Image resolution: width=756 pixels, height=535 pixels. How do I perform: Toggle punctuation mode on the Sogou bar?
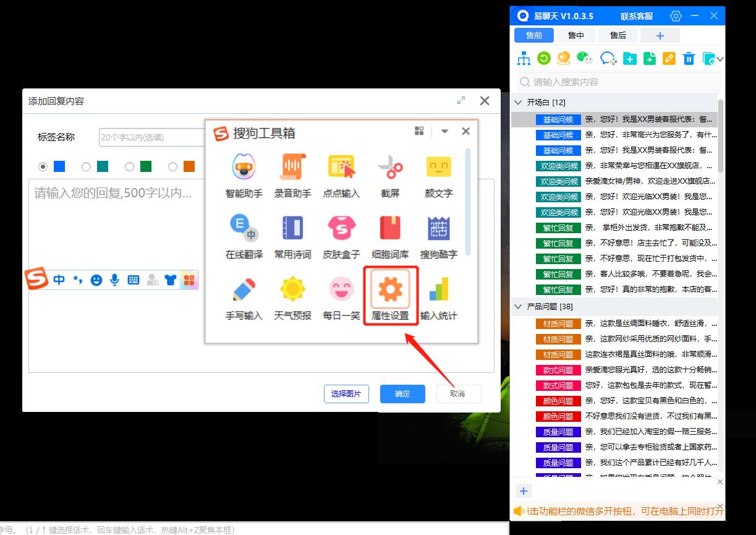coord(77,280)
